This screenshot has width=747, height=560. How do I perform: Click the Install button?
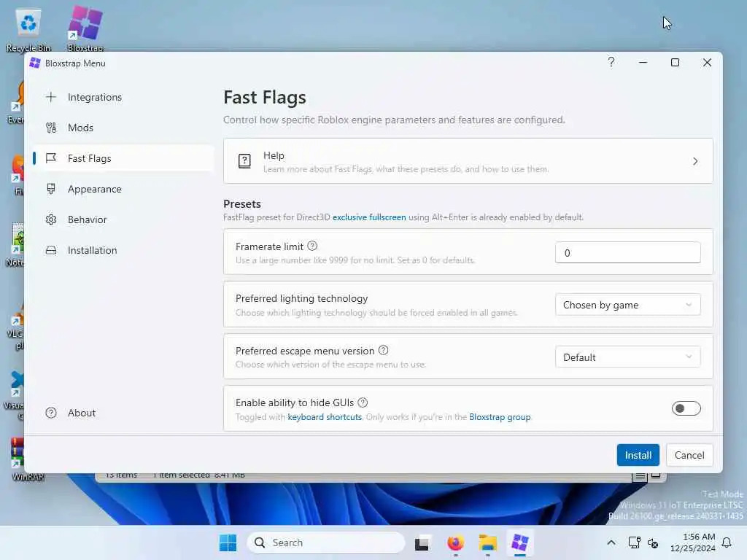(638, 455)
